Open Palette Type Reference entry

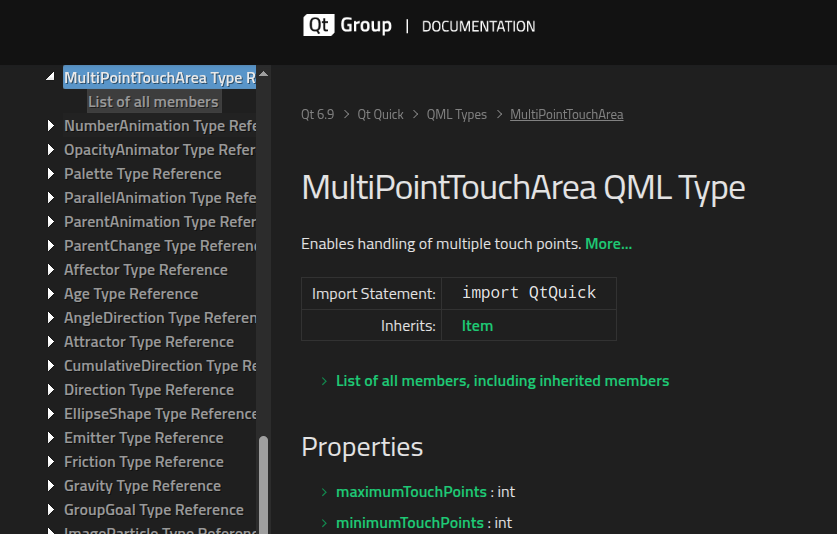tap(143, 174)
